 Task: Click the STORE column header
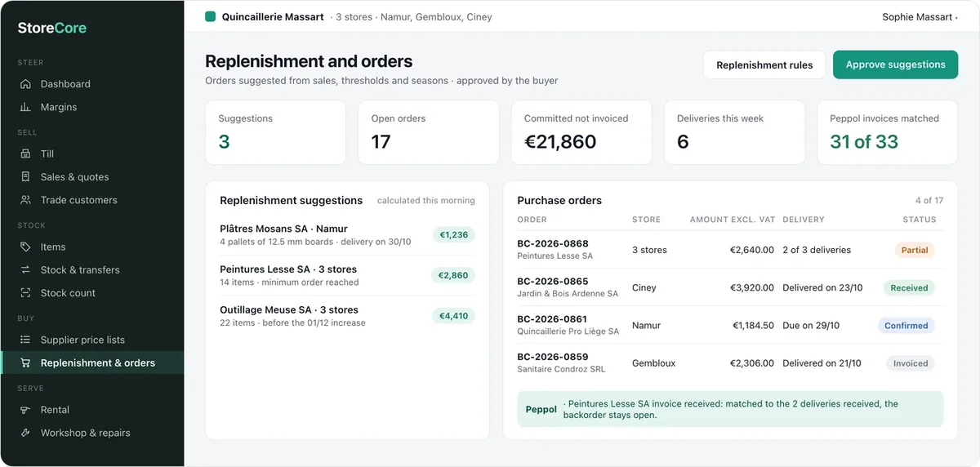click(x=646, y=220)
